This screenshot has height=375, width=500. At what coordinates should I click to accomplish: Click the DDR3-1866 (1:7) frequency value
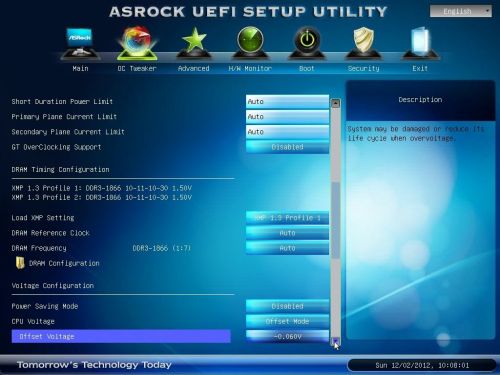162,248
